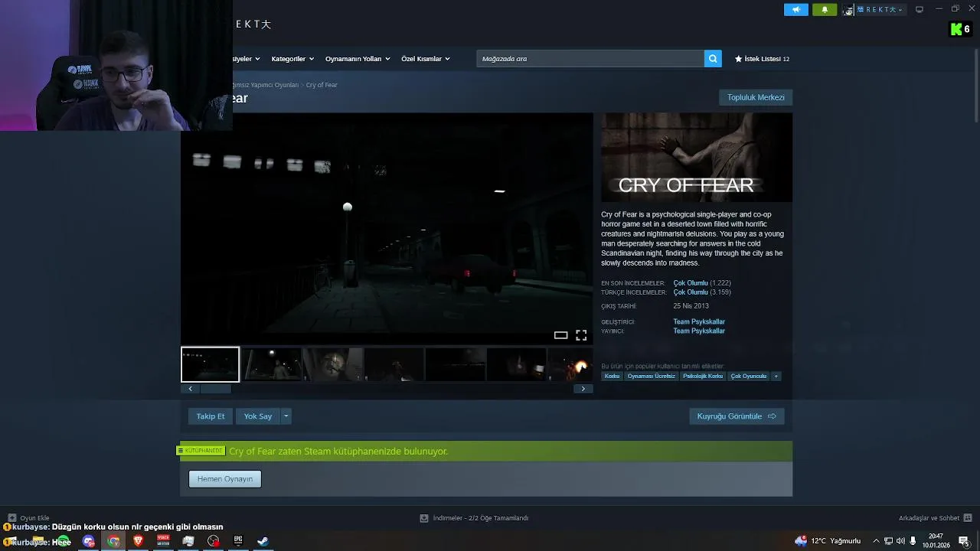Click thumbnail strip right arrow
This screenshot has width=980, height=551.
pos(583,389)
